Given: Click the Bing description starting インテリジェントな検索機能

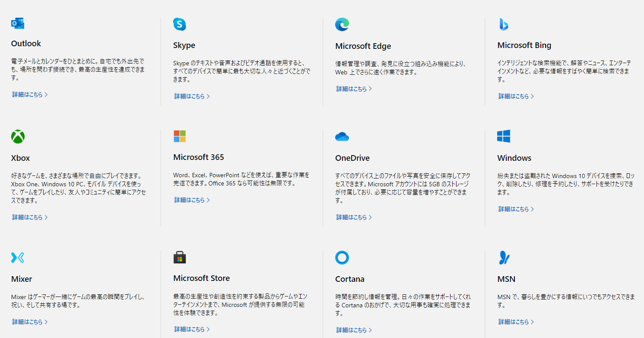Looking at the screenshot, I should click(x=564, y=71).
